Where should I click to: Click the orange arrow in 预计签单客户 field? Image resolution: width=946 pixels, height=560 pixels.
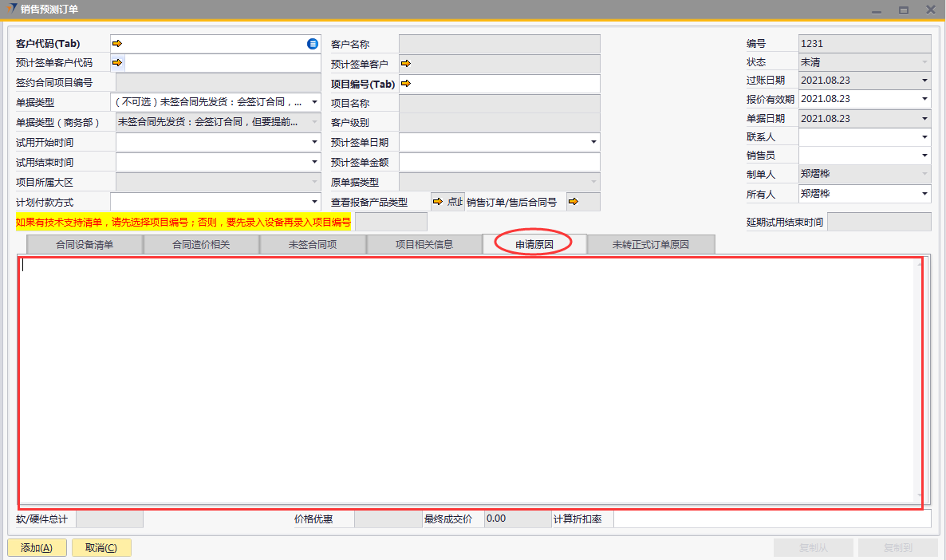pos(405,63)
